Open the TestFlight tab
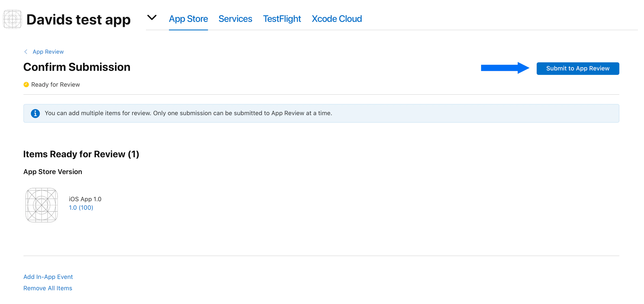 [282, 19]
